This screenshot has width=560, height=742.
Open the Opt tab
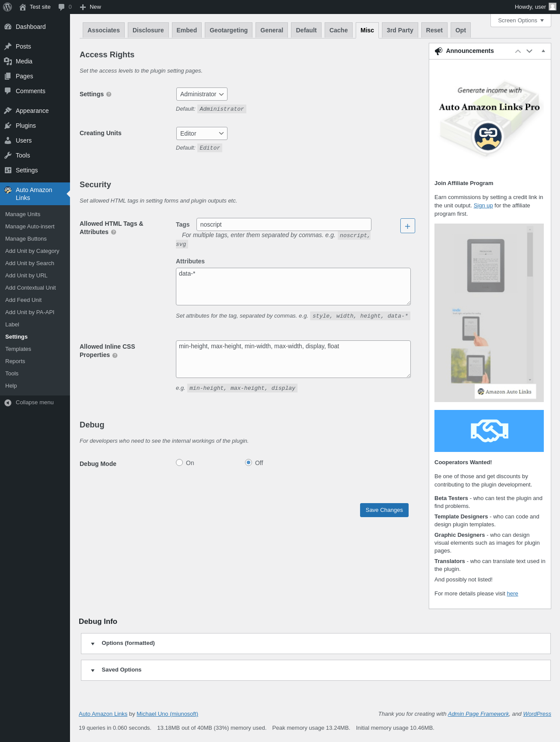[x=461, y=30]
